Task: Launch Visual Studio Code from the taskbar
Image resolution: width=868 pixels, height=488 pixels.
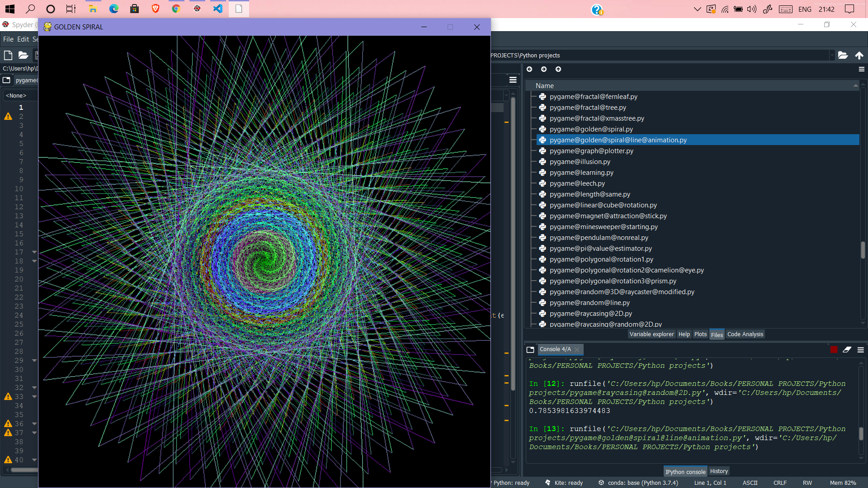Action: click(x=218, y=9)
